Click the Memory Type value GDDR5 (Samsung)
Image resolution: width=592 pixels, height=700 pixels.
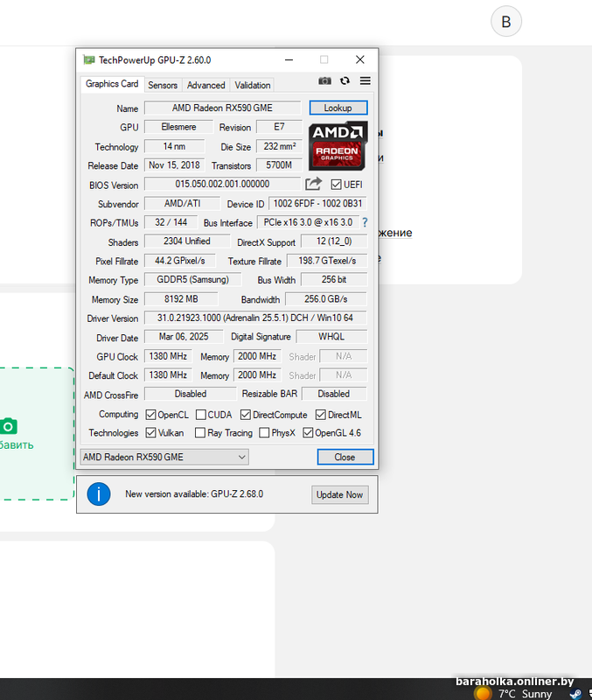pos(192,279)
